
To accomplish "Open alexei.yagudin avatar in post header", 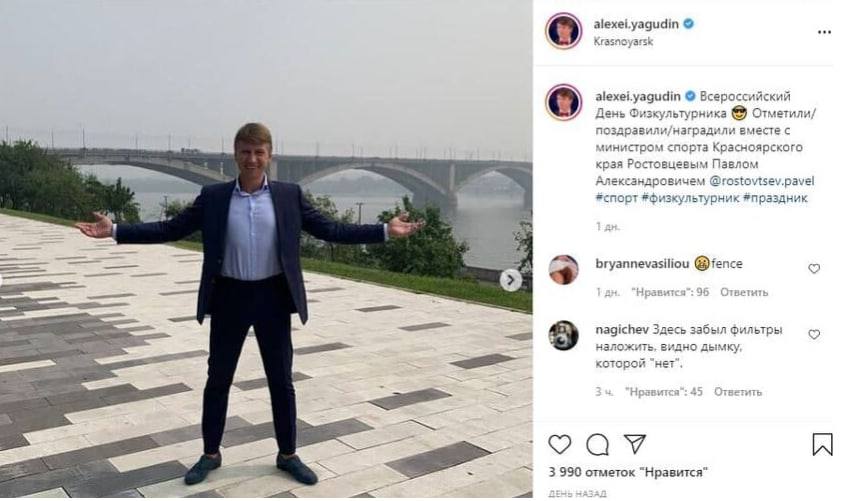I will pyautogui.click(x=564, y=31).
